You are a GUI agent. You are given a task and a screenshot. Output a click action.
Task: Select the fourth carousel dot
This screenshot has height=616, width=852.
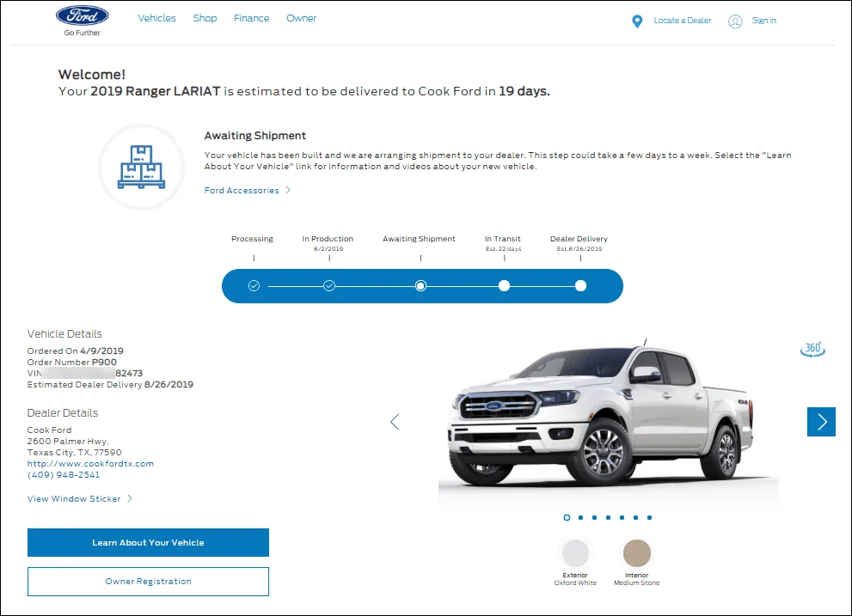click(x=608, y=518)
